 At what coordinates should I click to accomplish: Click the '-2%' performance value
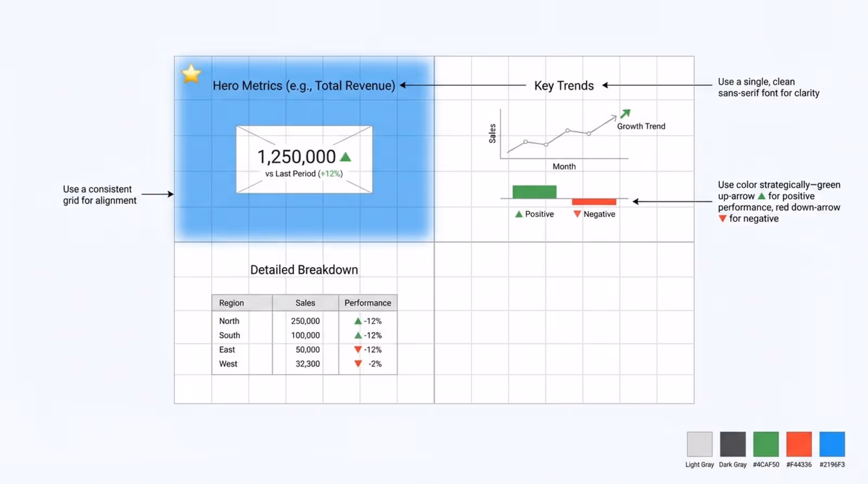375,364
